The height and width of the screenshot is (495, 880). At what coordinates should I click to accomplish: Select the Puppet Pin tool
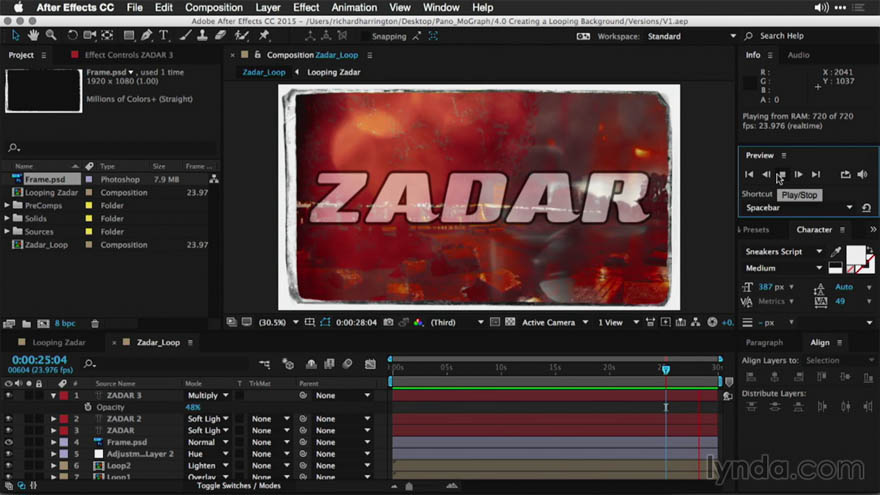click(264, 35)
